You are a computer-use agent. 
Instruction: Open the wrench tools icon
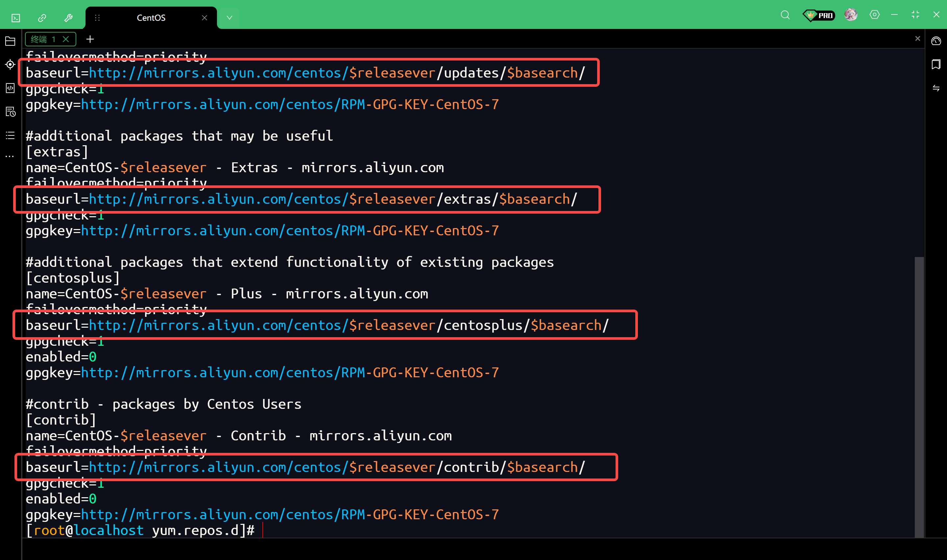click(x=68, y=18)
